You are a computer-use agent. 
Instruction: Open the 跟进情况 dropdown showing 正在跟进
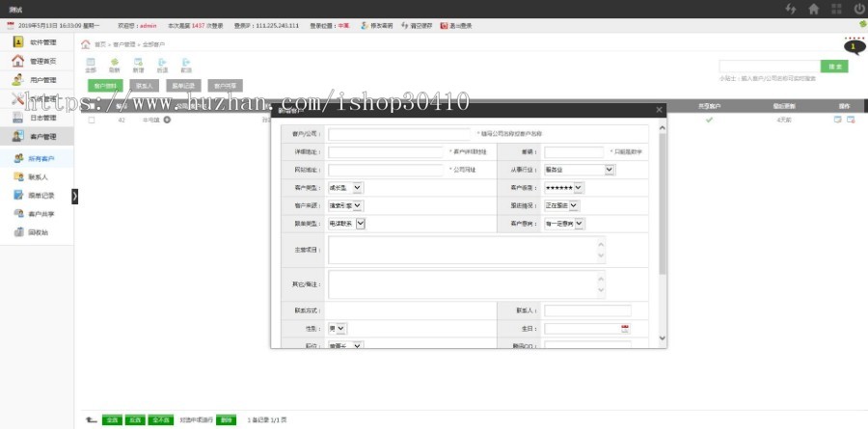tap(562, 205)
